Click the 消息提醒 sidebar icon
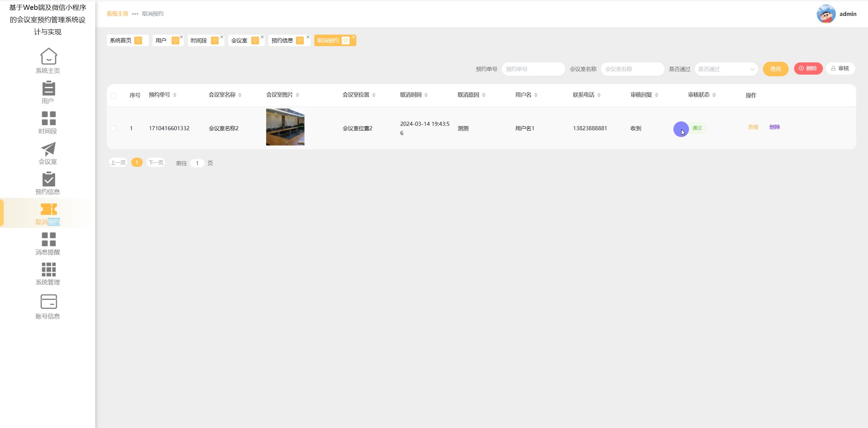The height and width of the screenshot is (428, 868). click(x=48, y=239)
